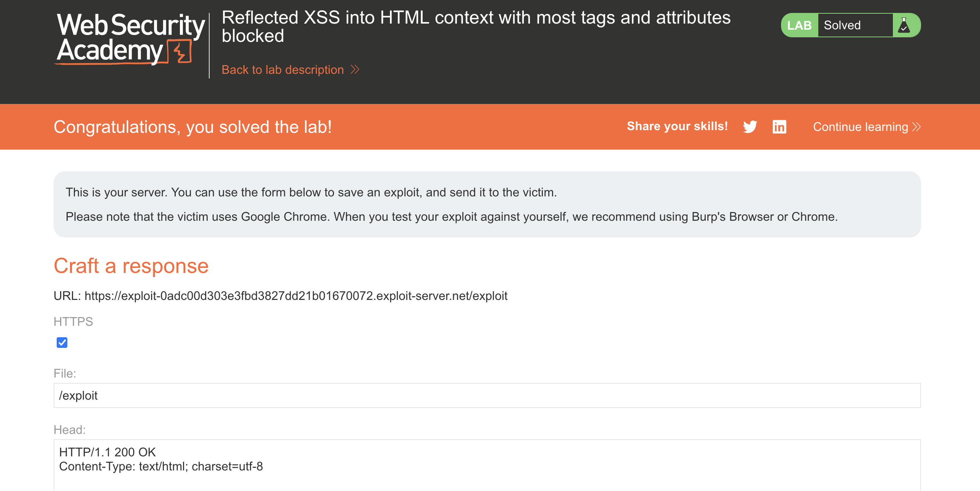980x491 pixels.
Task: Click the chevrons beside Back to lab description
Action: 355,70
